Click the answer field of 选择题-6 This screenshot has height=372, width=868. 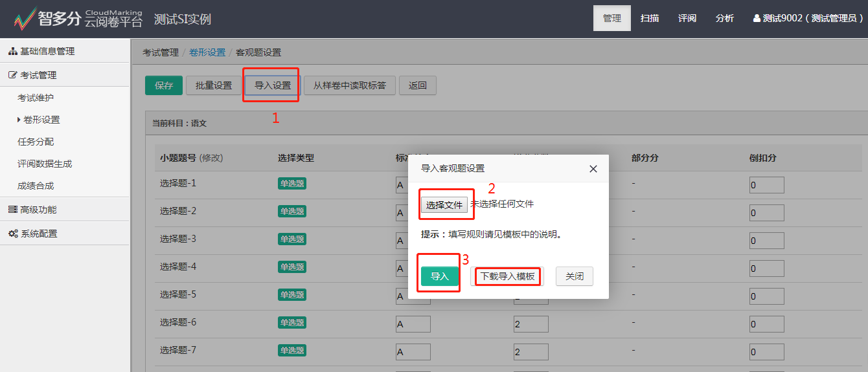coord(413,324)
